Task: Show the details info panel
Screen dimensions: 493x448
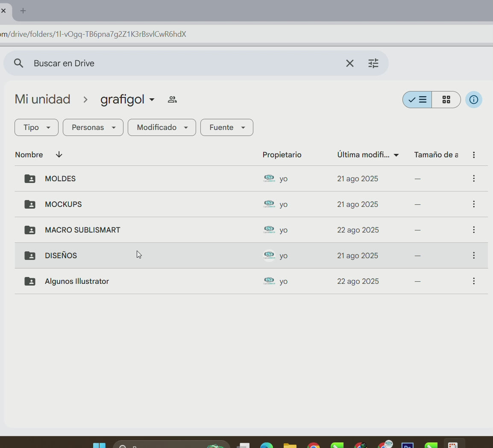Action: [x=473, y=100]
